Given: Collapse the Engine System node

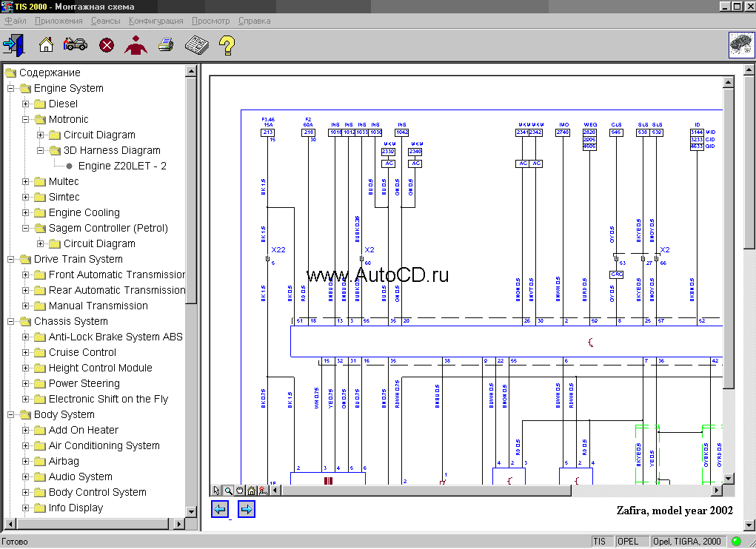Looking at the screenshot, I should (10, 89).
